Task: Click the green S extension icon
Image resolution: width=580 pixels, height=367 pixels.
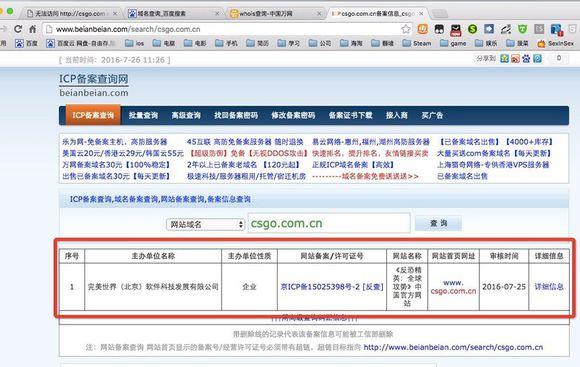Action: [x=472, y=29]
